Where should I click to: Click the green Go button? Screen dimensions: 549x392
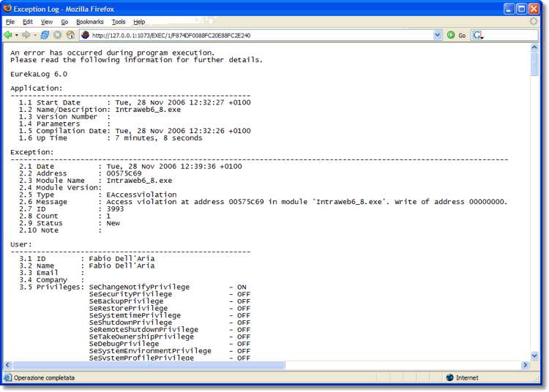point(456,35)
